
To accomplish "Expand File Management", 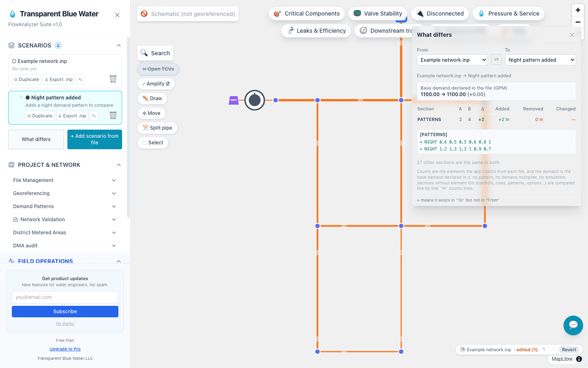I will pyautogui.click(x=65, y=180).
